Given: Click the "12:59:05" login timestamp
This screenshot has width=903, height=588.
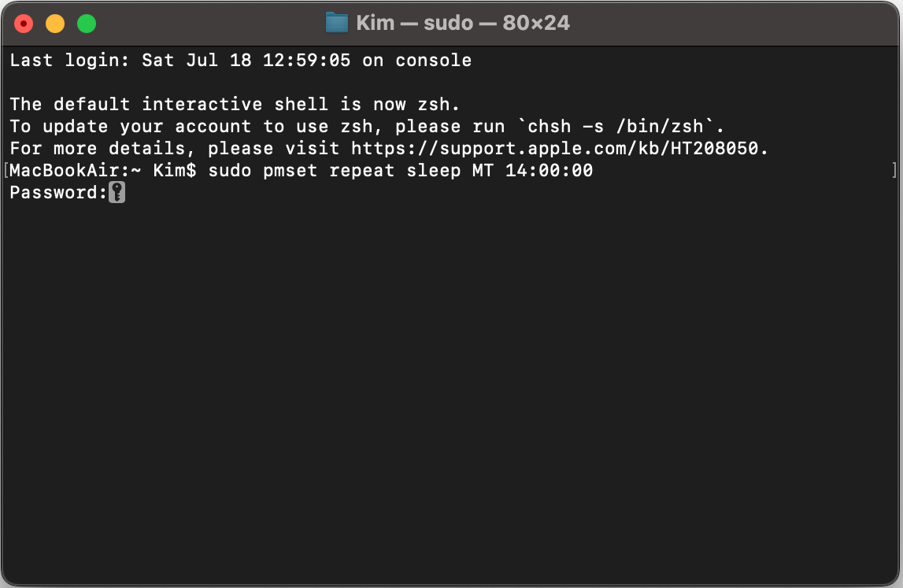Looking at the screenshot, I should coord(307,60).
